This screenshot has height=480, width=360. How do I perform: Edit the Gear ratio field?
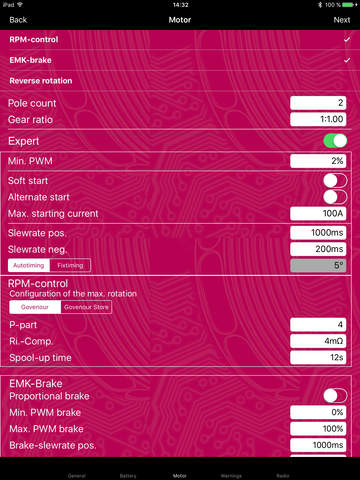(x=318, y=119)
